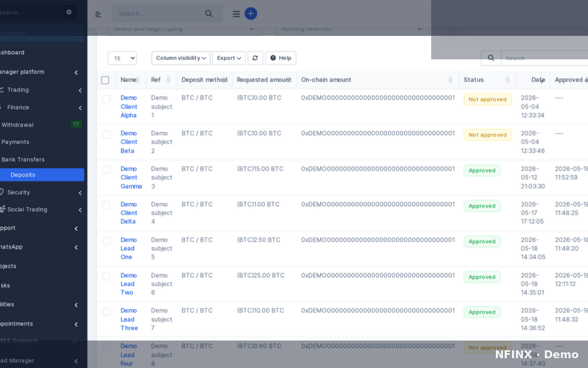Click the Withdrawal count badge 17

click(76, 125)
